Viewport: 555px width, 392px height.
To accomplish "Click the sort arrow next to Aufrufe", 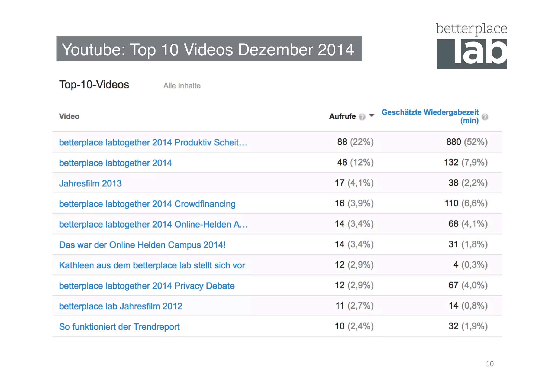I will click(x=372, y=116).
